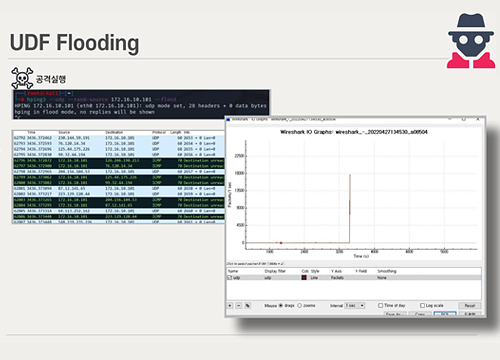
Task: Click the skull and crossbones icon
Action: coord(22,78)
